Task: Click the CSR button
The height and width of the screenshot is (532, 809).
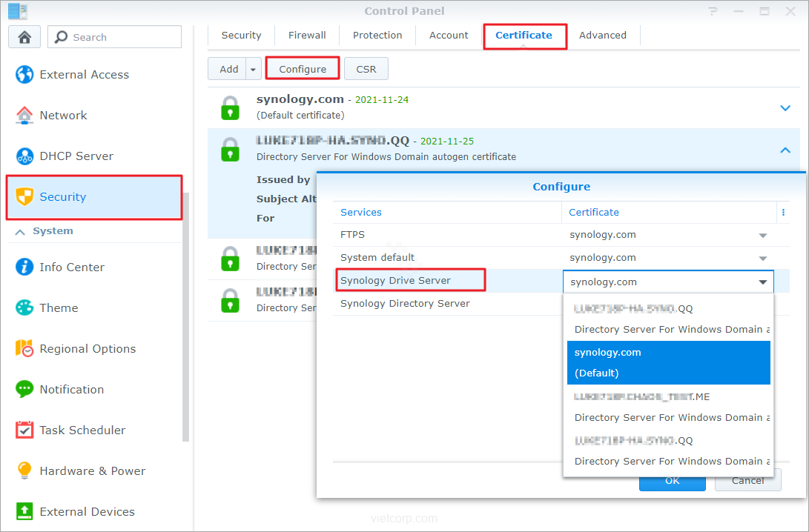Action: (x=366, y=69)
